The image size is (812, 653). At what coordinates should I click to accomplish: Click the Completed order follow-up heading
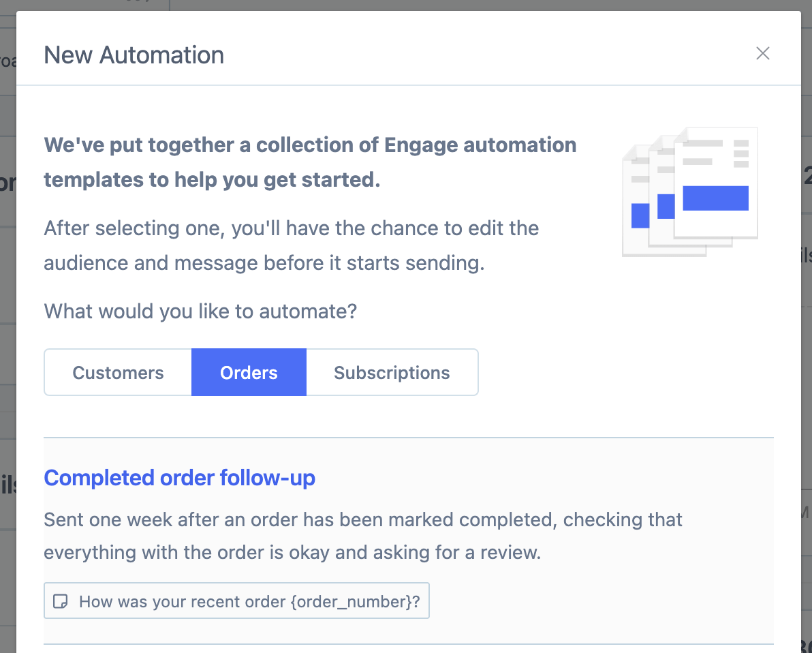coord(179,478)
